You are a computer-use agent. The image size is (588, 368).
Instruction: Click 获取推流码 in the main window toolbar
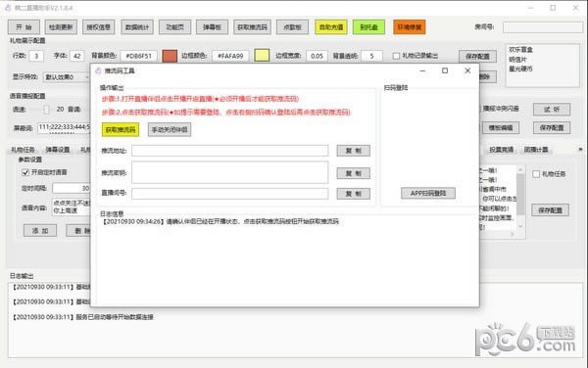[x=252, y=27]
